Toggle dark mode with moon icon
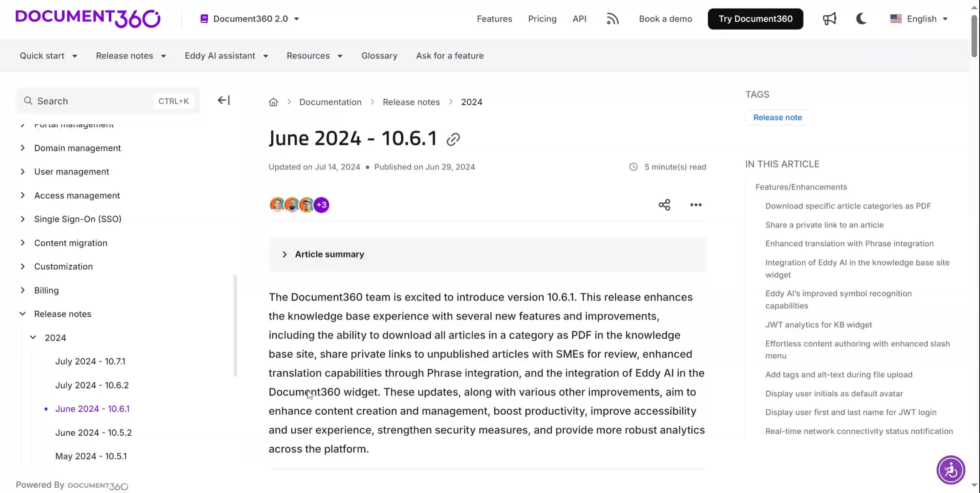Viewport: 980px width, 493px height. coord(861,19)
